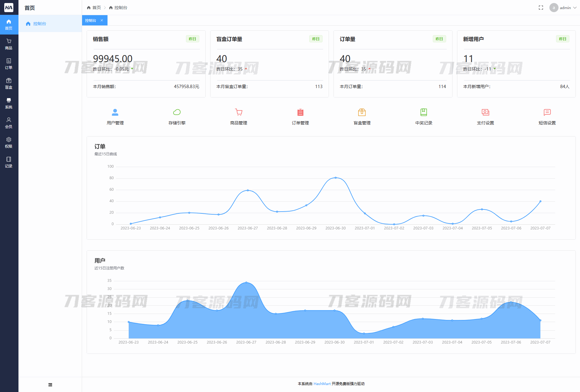Open the HashMart footer link
The height and width of the screenshot is (392, 580).
click(322, 384)
